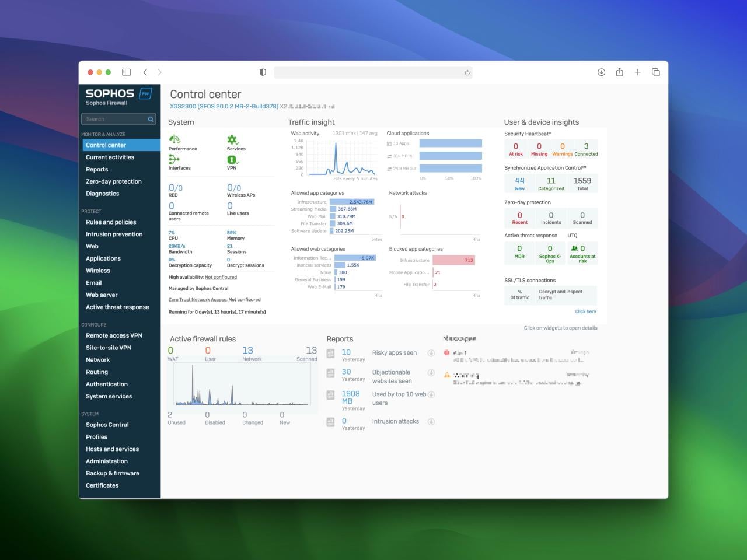Open the green Services gear icon
This screenshot has width=747, height=560.
(233, 139)
